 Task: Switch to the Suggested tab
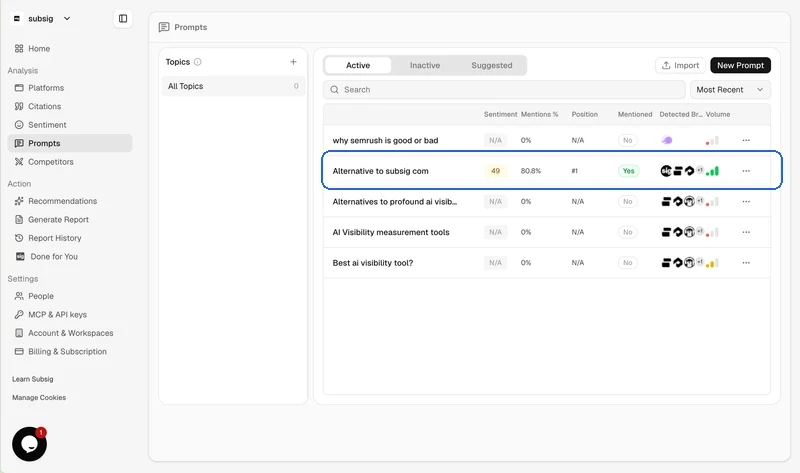[x=491, y=65]
